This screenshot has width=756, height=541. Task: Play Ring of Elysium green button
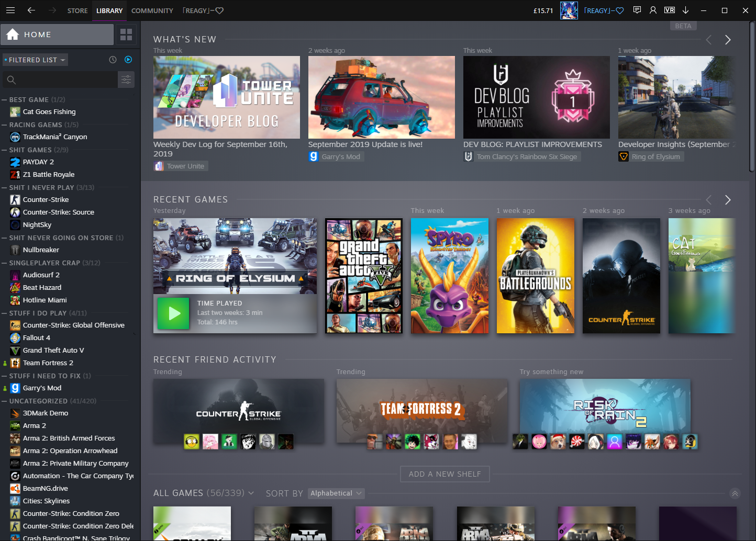click(173, 313)
